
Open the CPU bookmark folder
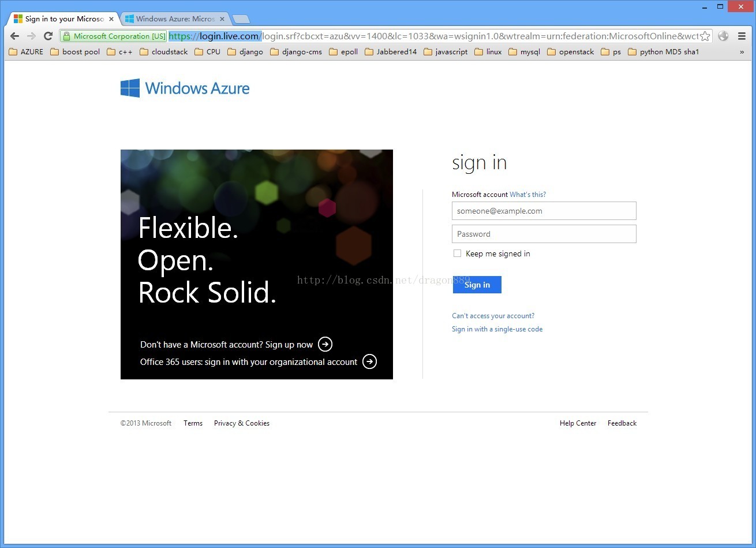[208, 52]
